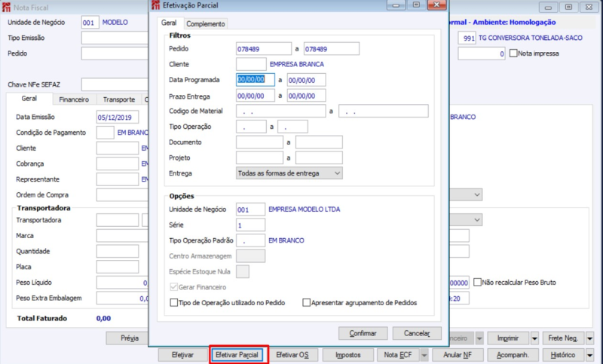Click the Unidade de Negócio 001 field in Nota Fiscal
The height and width of the screenshot is (364, 603).
tap(90, 23)
